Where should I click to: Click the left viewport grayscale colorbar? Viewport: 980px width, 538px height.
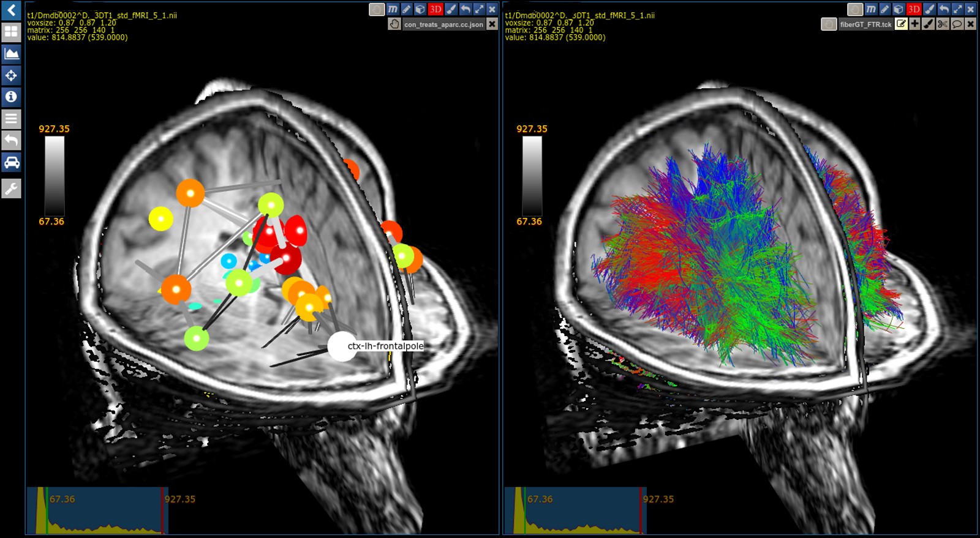54,175
